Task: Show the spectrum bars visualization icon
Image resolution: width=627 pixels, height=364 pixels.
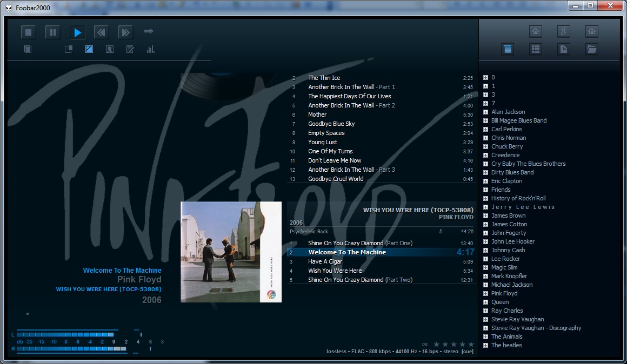Action: click(150, 49)
